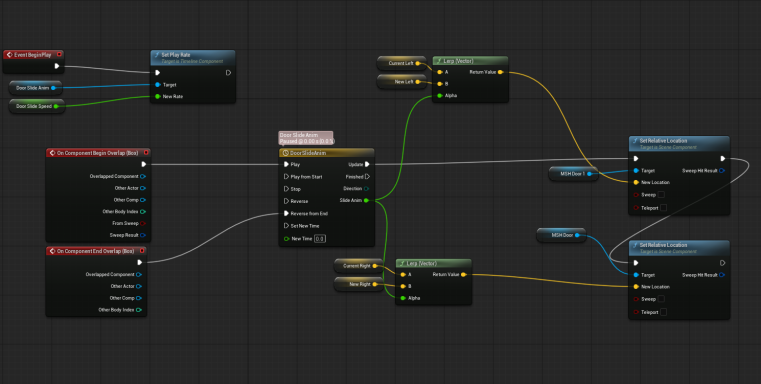Click the Reverse from End timeline pin
The image size is (761, 384).
click(x=286, y=213)
